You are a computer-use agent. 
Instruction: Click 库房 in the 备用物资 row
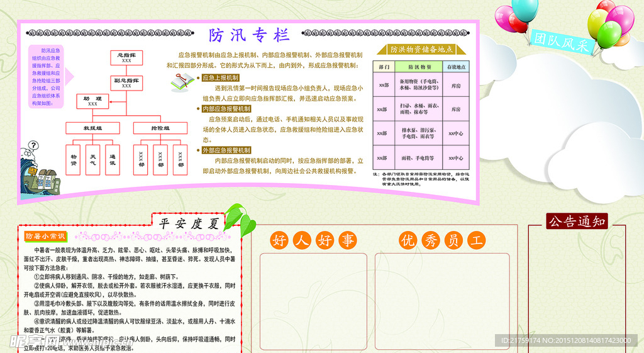point(456,86)
